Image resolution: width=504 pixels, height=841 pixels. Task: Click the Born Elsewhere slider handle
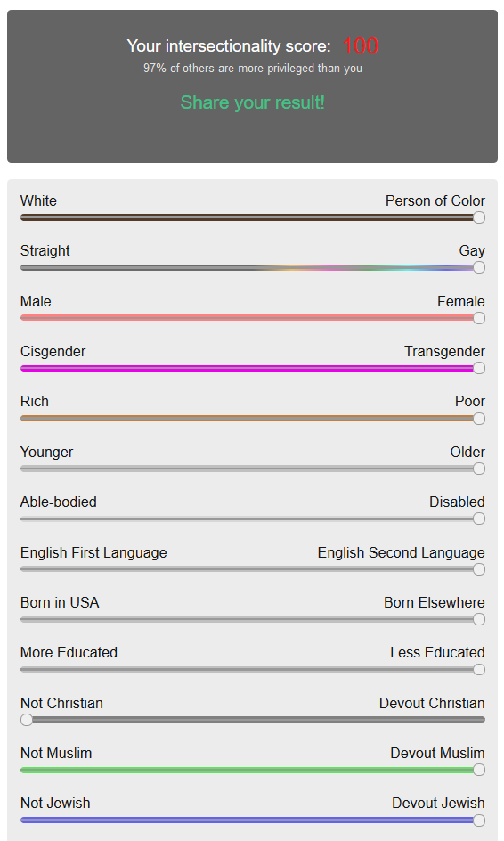point(479,619)
